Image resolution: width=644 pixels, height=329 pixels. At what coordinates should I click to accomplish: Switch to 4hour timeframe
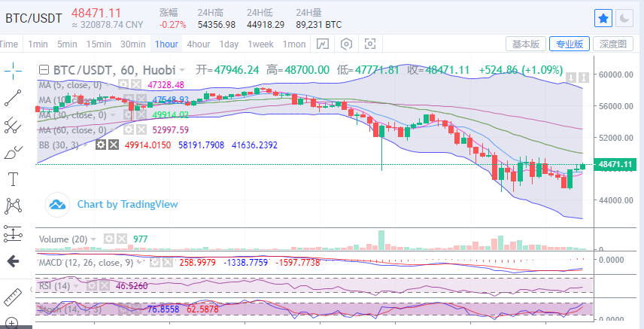(x=199, y=44)
